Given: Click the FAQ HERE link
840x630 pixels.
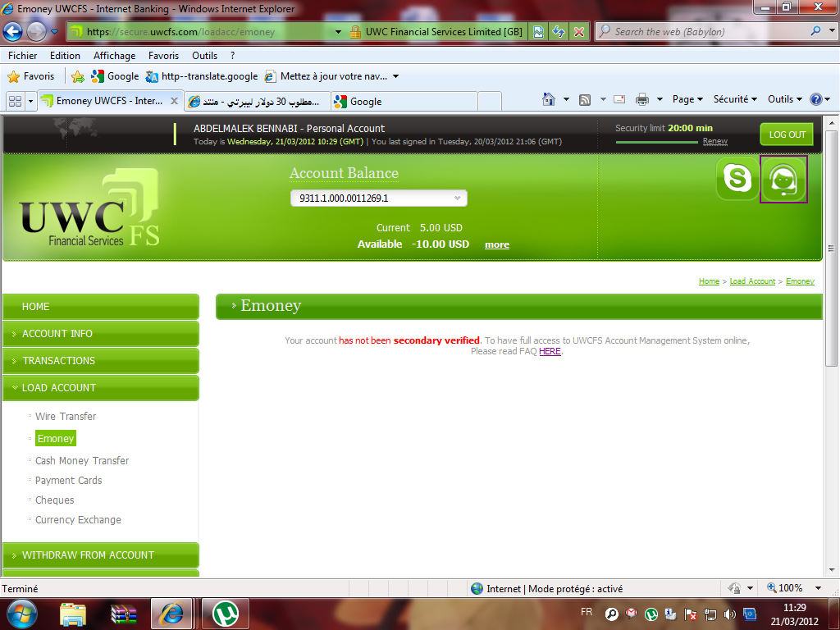Looking at the screenshot, I should pyautogui.click(x=550, y=351).
